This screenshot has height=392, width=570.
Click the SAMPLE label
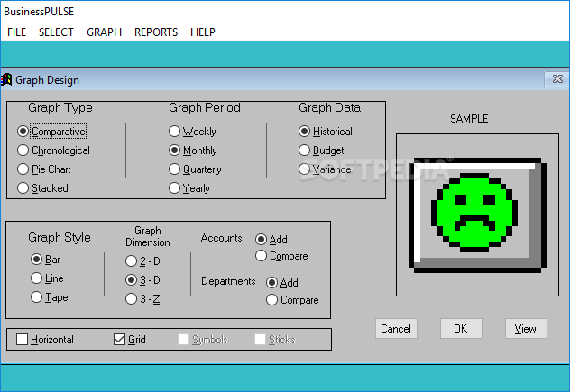click(x=469, y=119)
